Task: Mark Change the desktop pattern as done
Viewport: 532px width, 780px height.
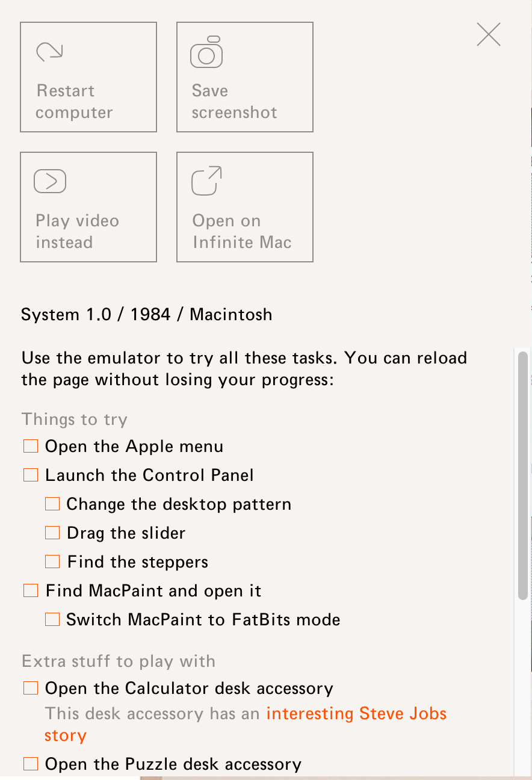Action: pos(52,504)
